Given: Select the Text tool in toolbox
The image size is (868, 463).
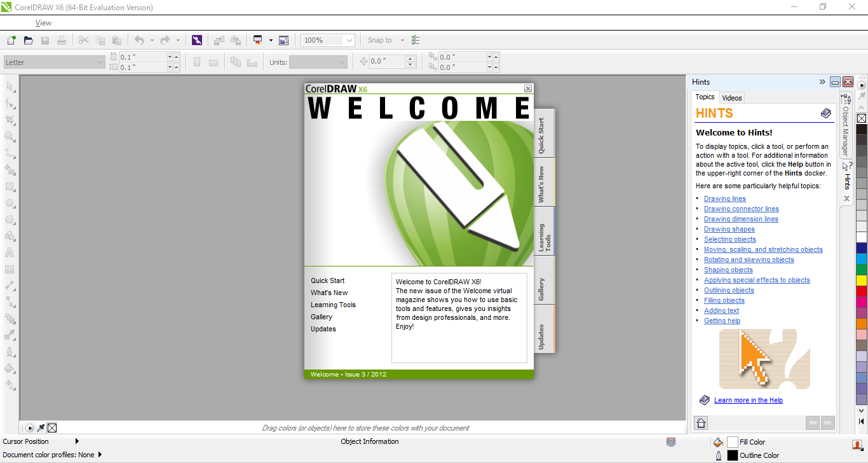Looking at the screenshot, I should pos(10,252).
